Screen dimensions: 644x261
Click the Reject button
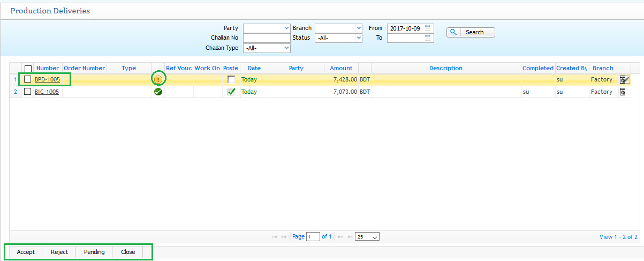(x=59, y=252)
